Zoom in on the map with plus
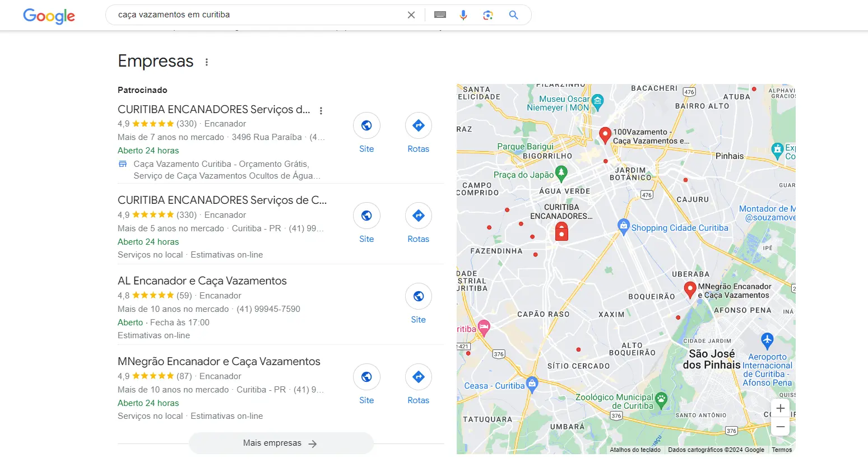Screen dimensions: 868x467 781,408
